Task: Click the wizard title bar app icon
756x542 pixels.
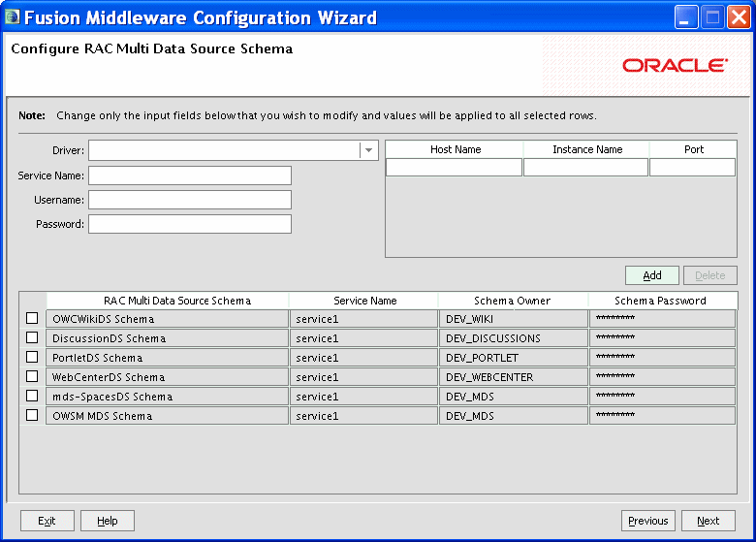Action: [x=12, y=16]
